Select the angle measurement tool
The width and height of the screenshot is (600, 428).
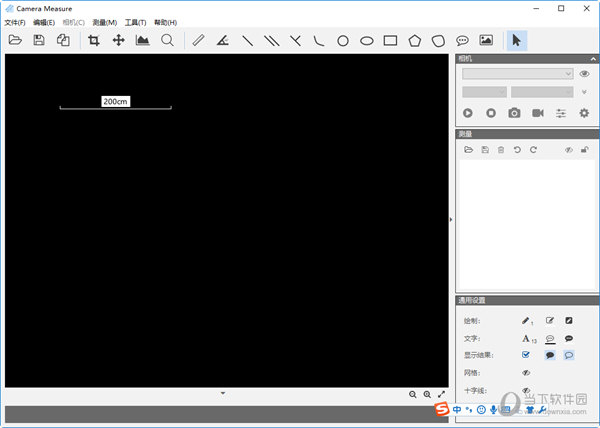click(x=223, y=40)
